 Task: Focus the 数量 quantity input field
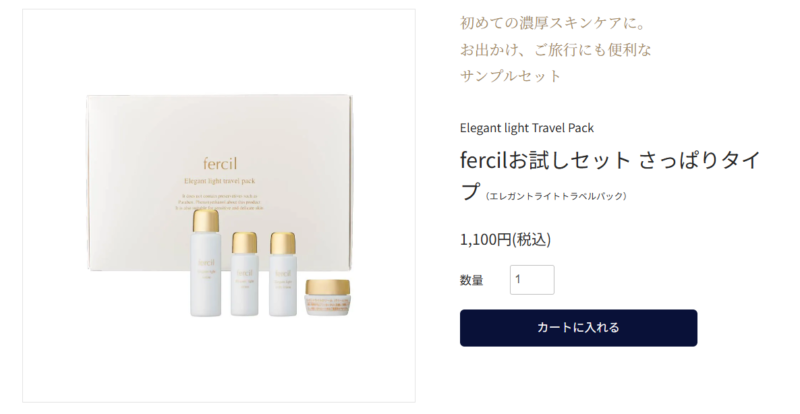(x=532, y=280)
